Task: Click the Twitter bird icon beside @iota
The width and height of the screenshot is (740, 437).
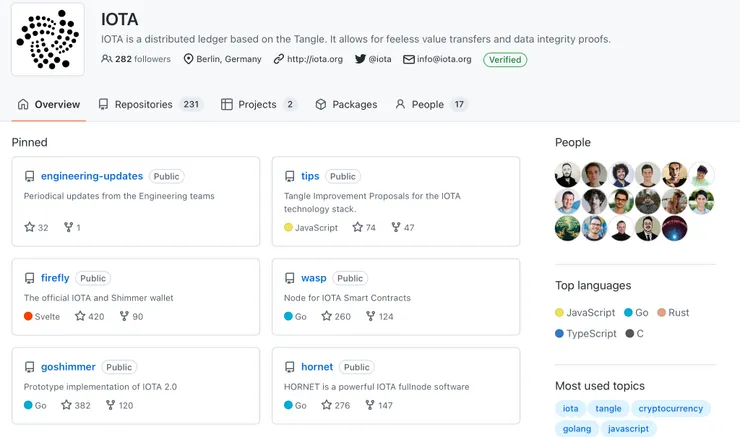Action: pyautogui.click(x=361, y=59)
